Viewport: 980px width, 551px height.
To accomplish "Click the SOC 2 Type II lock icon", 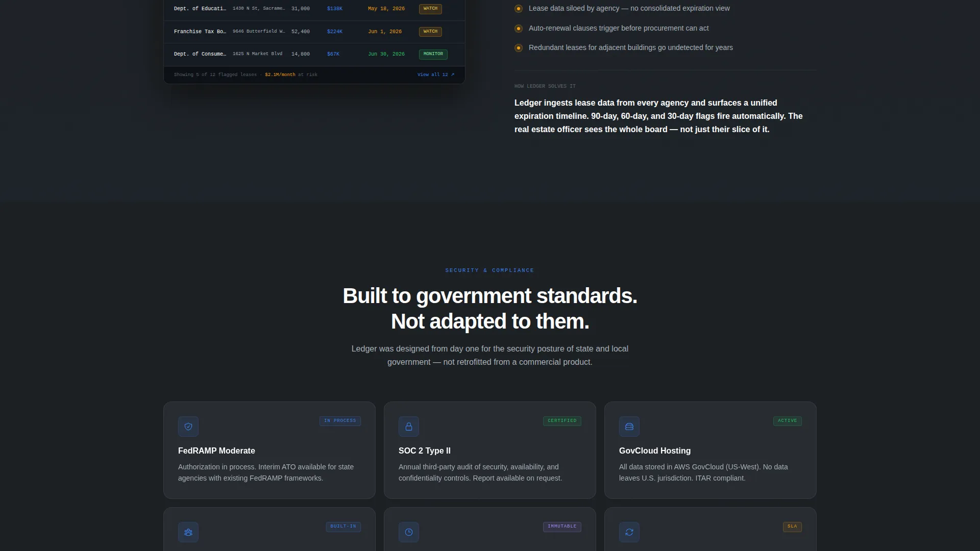I will pyautogui.click(x=409, y=427).
